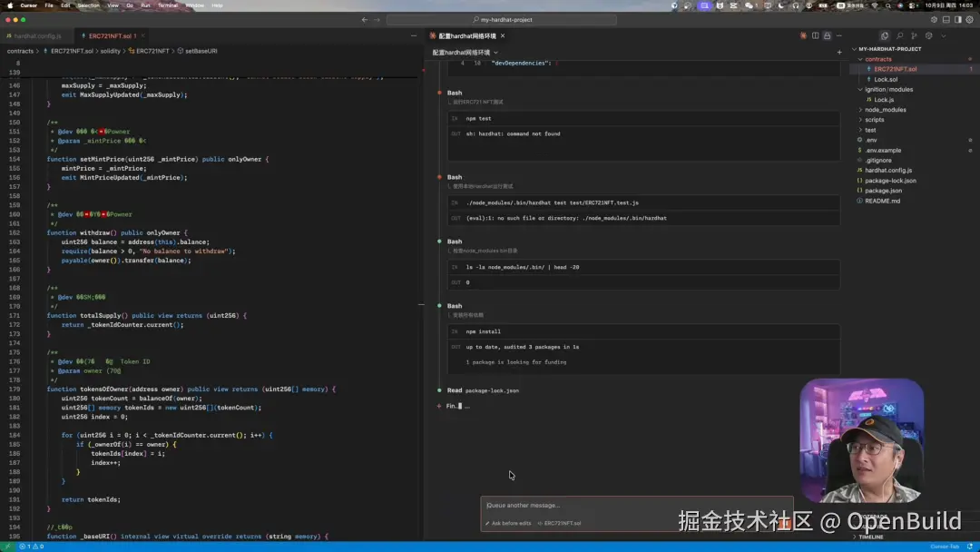Click the errors and warnings status indicator
The image size is (980, 552).
point(31,547)
